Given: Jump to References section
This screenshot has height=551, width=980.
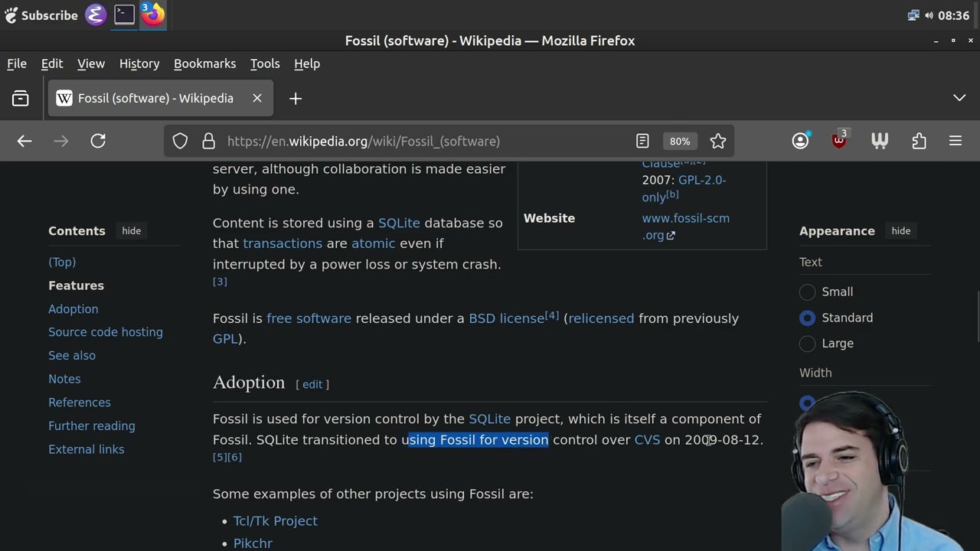Looking at the screenshot, I should point(80,403).
